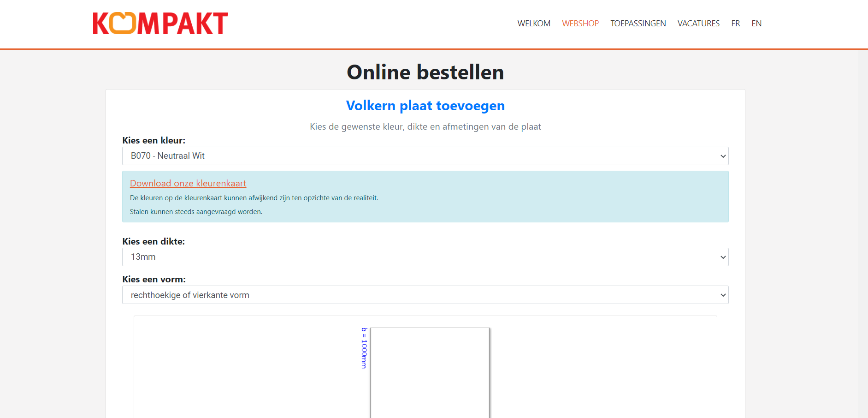The image size is (868, 418).
Task: Click the sentence starting De kleuren op de kleurenkaart
Action: [254, 198]
